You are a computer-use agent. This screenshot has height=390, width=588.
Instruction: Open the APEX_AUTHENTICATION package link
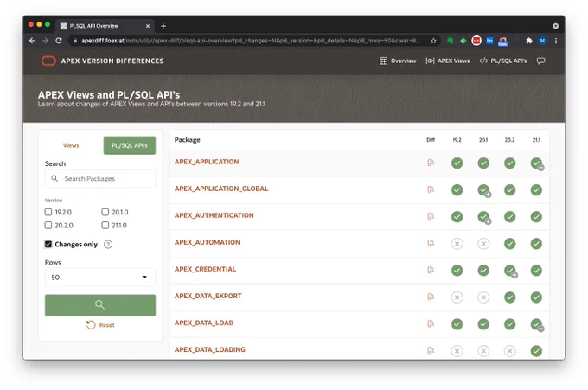tap(214, 215)
